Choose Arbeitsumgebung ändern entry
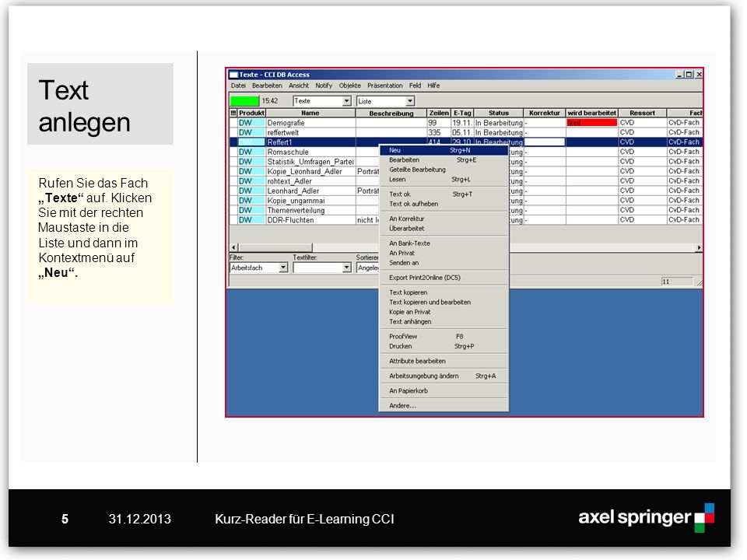Viewport: 747px width, 560px height. pos(444,376)
